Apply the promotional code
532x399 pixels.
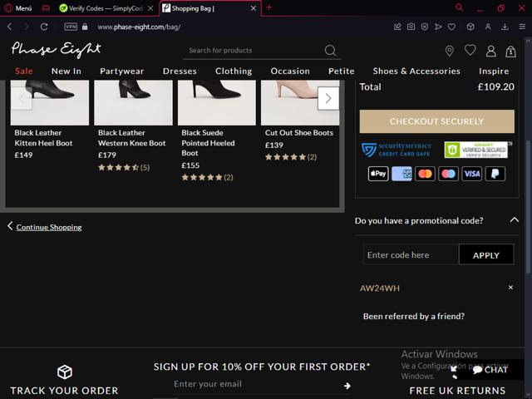tap(485, 255)
